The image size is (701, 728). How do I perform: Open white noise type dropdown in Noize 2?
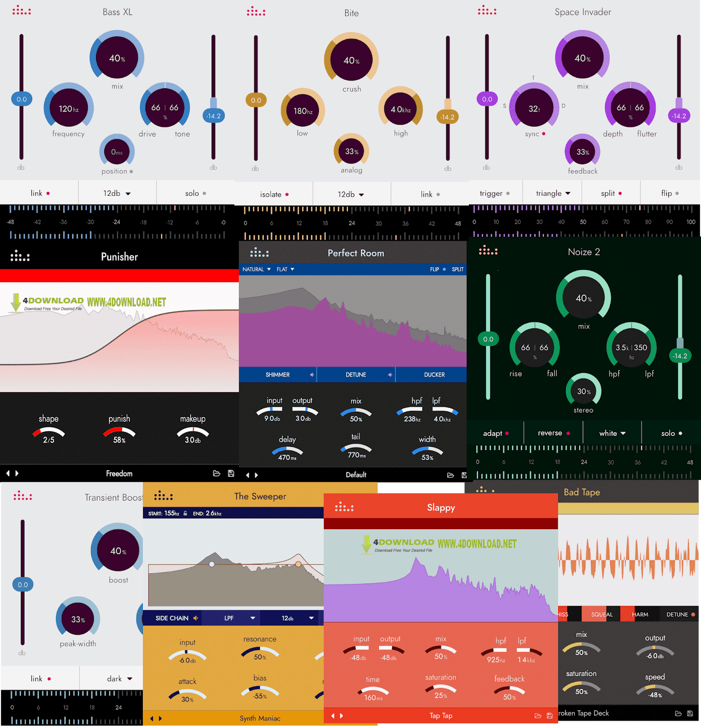(612, 433)
